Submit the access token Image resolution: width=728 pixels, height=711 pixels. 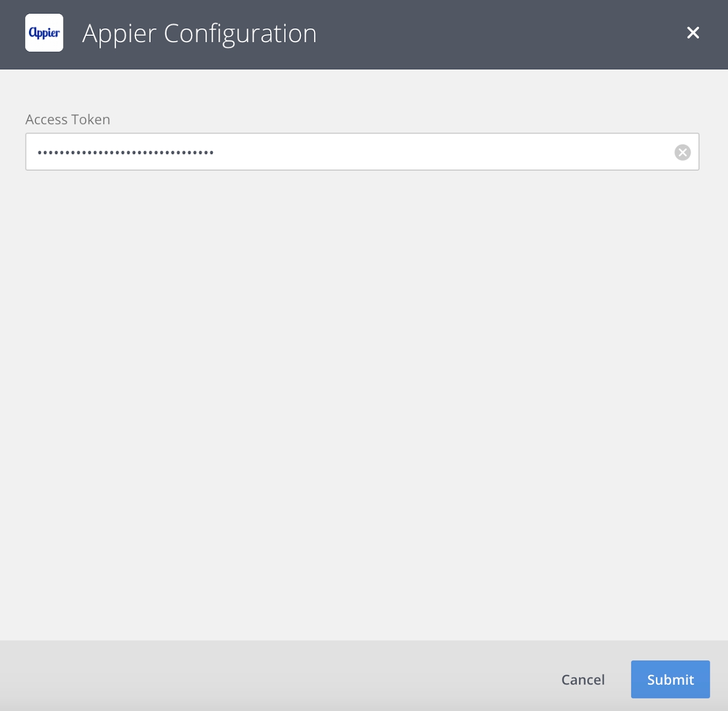(670, 679)
